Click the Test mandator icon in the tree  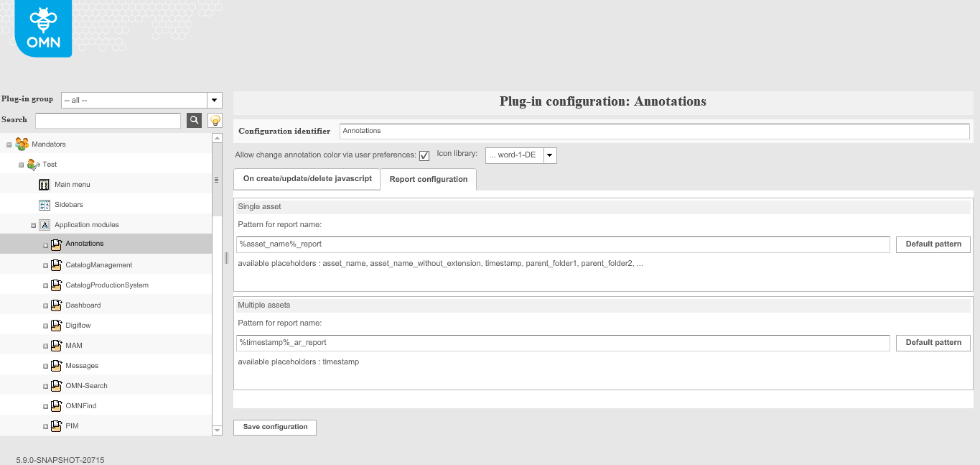click(33, 164)
